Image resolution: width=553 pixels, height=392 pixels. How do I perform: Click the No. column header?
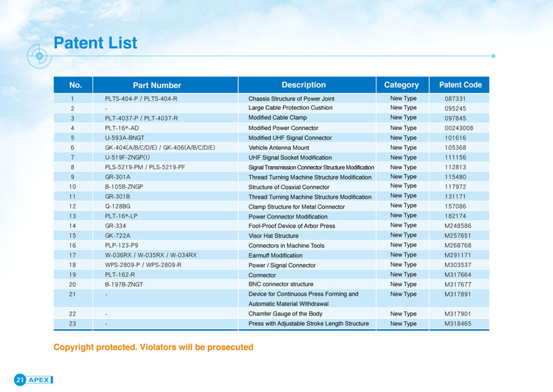75,85
